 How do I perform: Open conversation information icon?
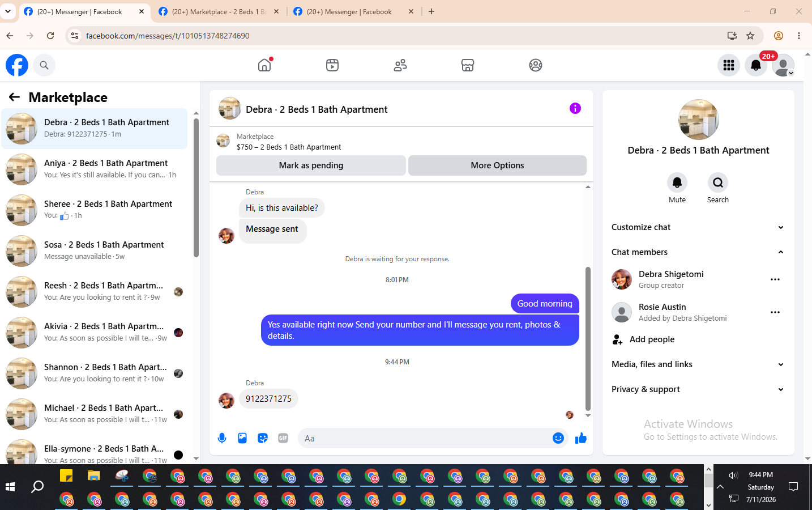pos(575,108)
